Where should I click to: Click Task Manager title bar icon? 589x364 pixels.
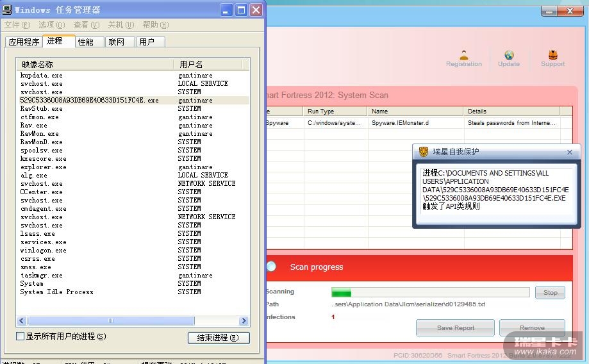pyautogui.click(x=7, y=10)
